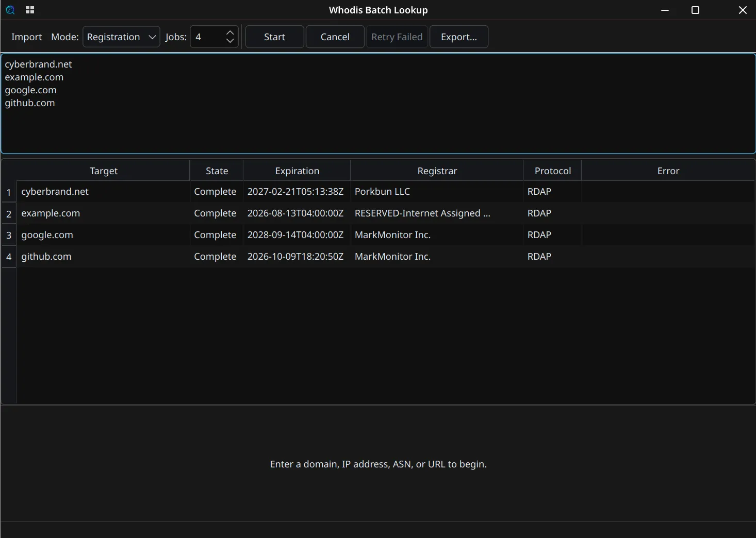756x538 pixels.
Task: Click the Cancel button
Action: coord(335,37)
